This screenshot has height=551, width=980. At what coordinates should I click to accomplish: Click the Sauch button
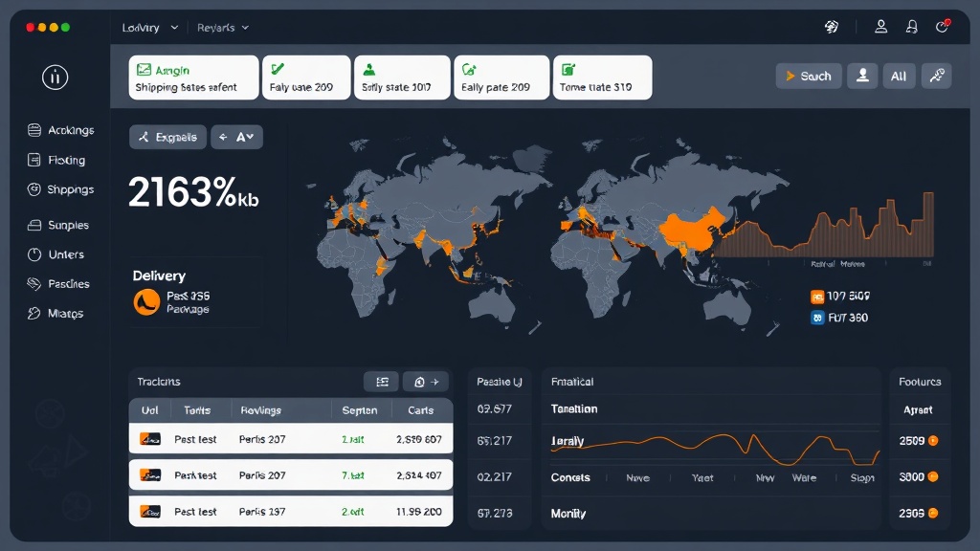809,76
